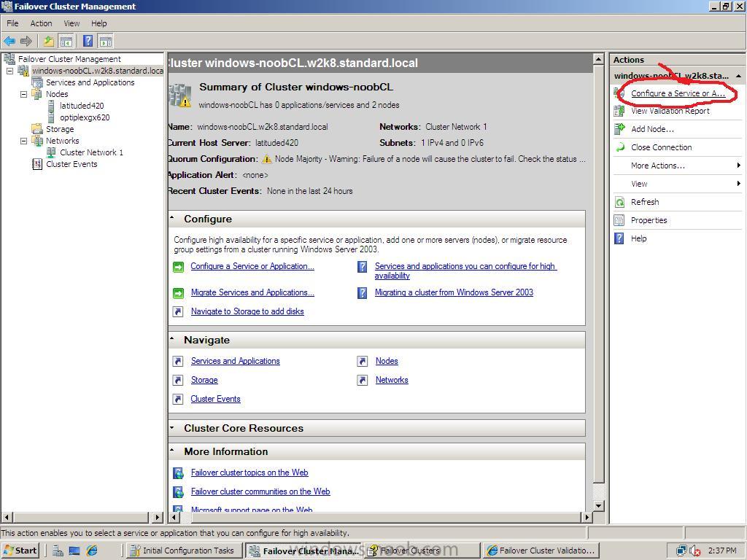Click the Properties icon in Actions pane
747x560 pixels.
tap(619, 220)
